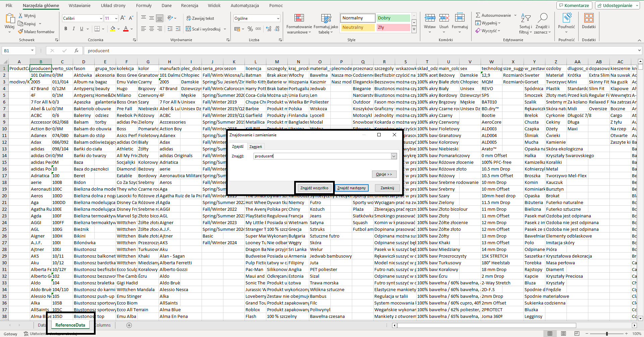Image resolution: width=644 pixels, height=337 pixels.
Task: Switch to the Zamień tab
Action: [256, 146]
